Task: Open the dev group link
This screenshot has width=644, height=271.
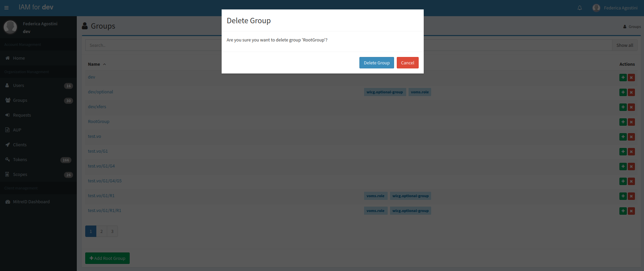Action: pos(92,77)
